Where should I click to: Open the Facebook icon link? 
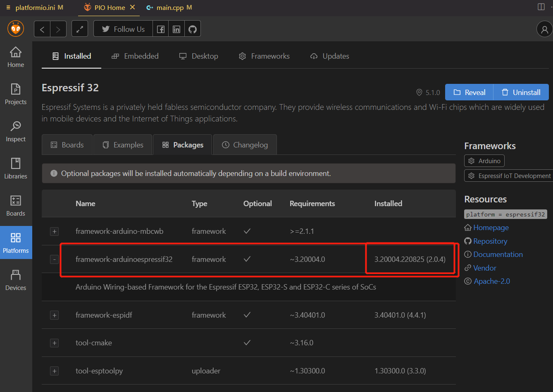(161, 29)
